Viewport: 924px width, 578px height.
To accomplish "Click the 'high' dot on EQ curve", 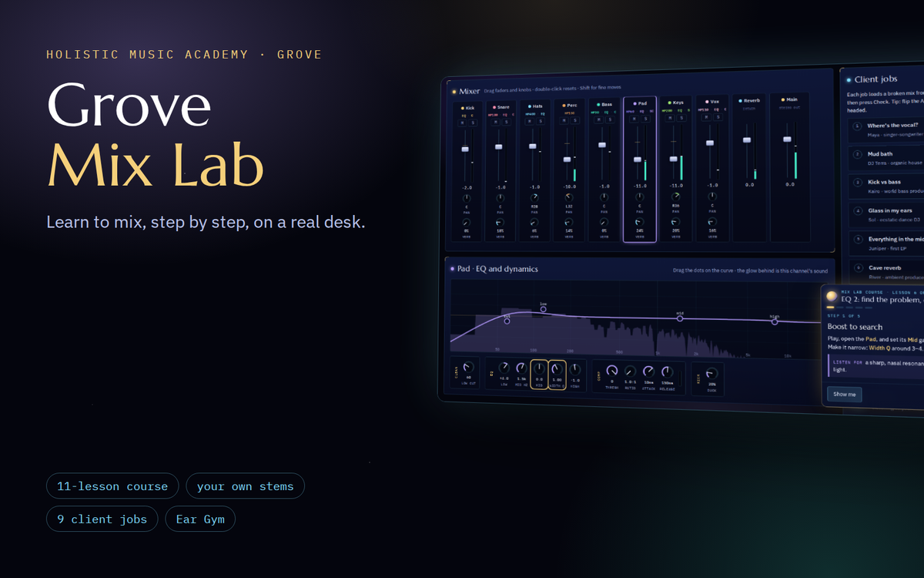I will point(775,321).
